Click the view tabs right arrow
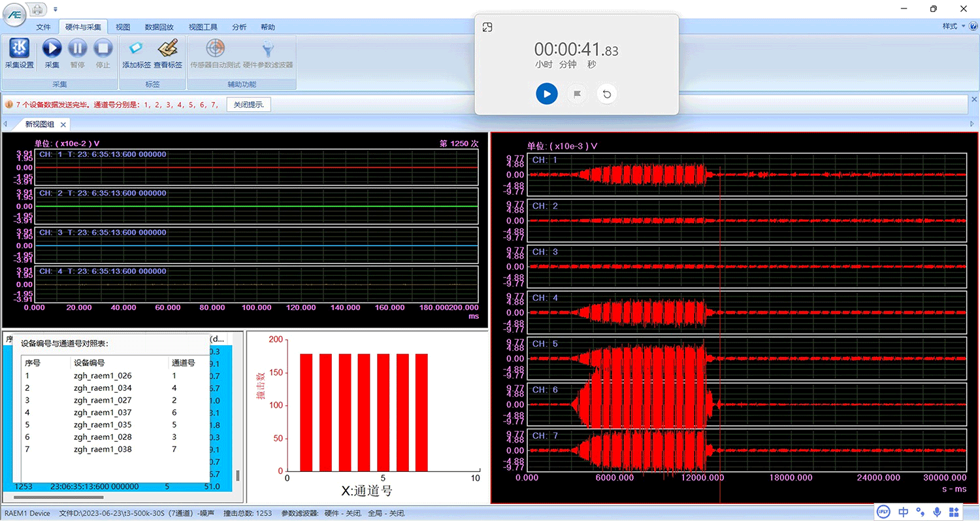 (x=972, y=124)
